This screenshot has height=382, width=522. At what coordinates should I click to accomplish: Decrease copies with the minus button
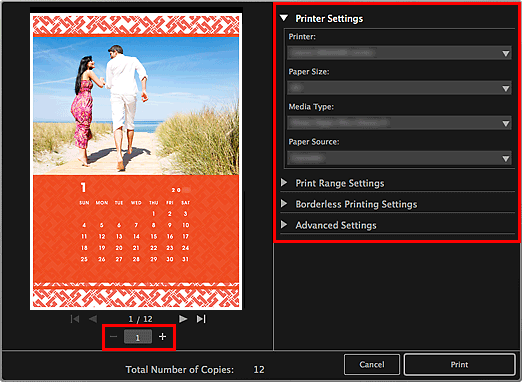113,337
